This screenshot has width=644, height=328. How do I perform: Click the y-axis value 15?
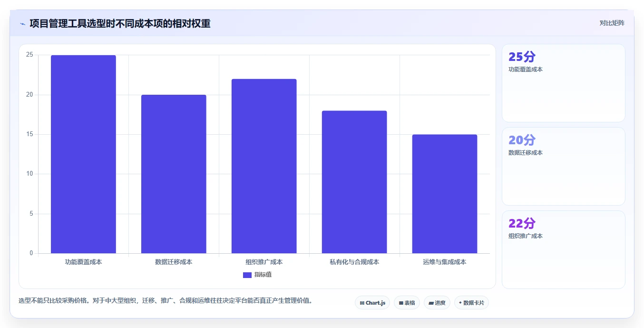click(x=29, y=134)
